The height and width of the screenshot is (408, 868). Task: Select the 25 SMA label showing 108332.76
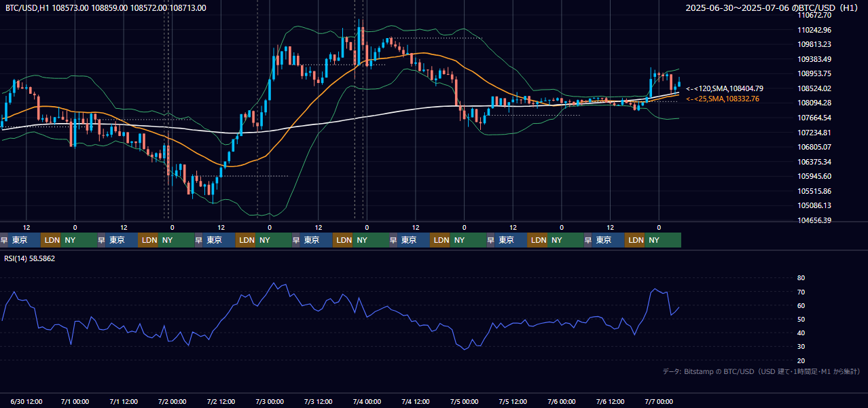click(723, 99)
